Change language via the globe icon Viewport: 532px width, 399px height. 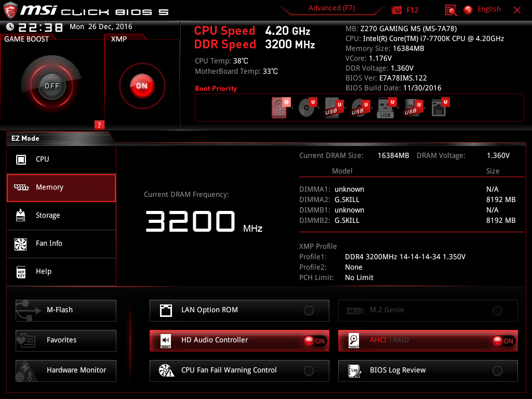[x=468, y=10]
